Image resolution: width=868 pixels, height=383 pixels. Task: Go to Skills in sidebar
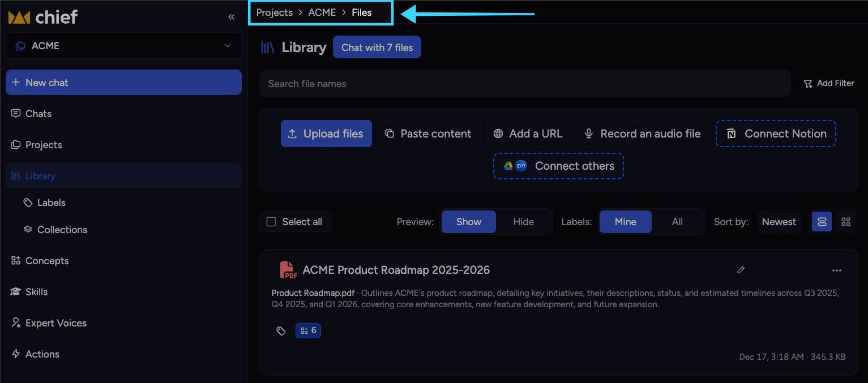point(123,292)
